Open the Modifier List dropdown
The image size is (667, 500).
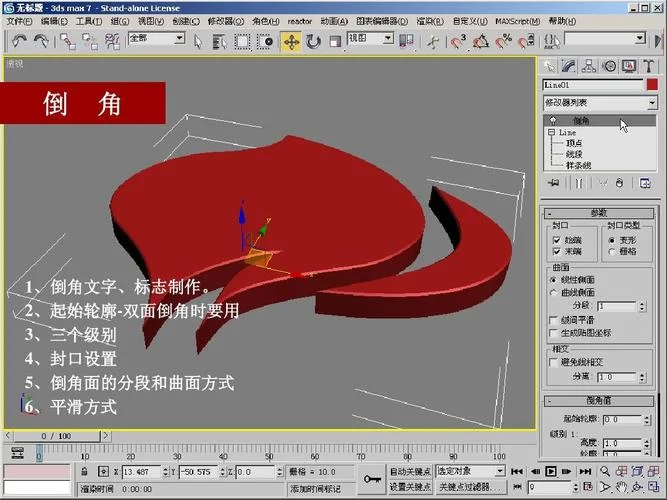[x=600, y=103]
